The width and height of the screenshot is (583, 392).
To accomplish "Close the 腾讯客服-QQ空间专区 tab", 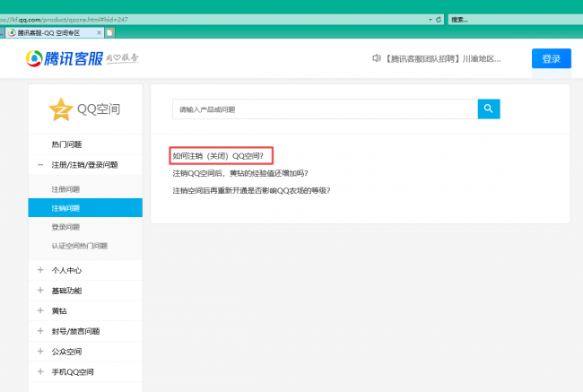I will click(x=99, y=32).
